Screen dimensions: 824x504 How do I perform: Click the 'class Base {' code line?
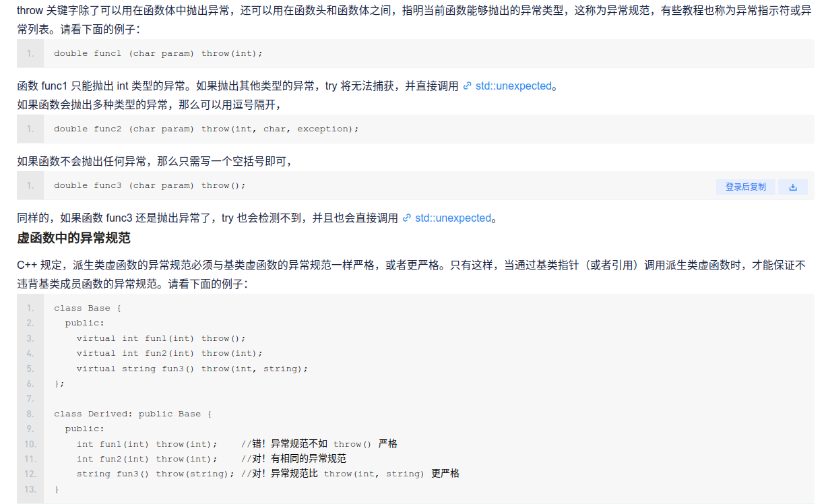pyautogui.click(x=88, y=308)
